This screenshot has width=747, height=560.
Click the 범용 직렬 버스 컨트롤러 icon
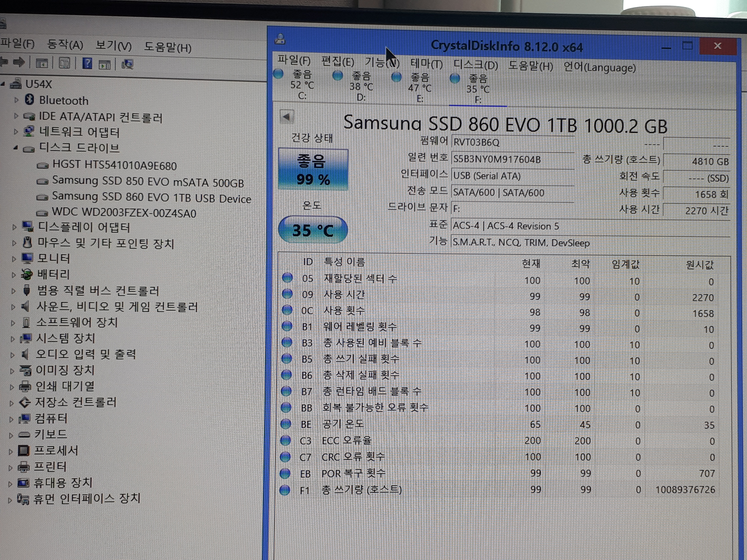coord(26,290)
